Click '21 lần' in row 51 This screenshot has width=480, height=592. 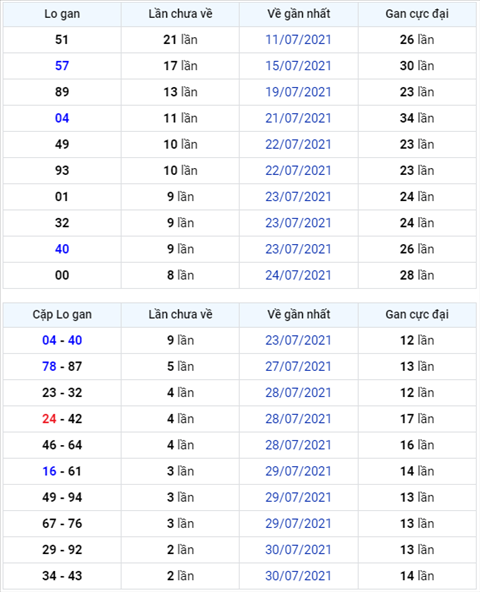click(180, 40)
